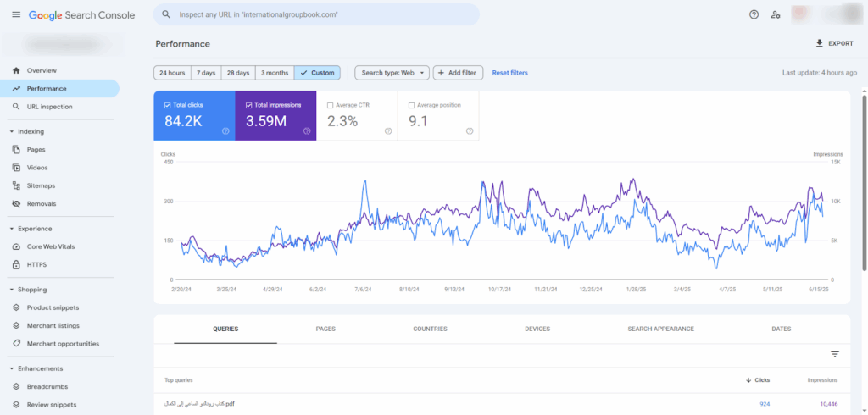Enable the Average position metric
Screen dimensions: 868x415
pyautogui.click(x=411, y=105)
